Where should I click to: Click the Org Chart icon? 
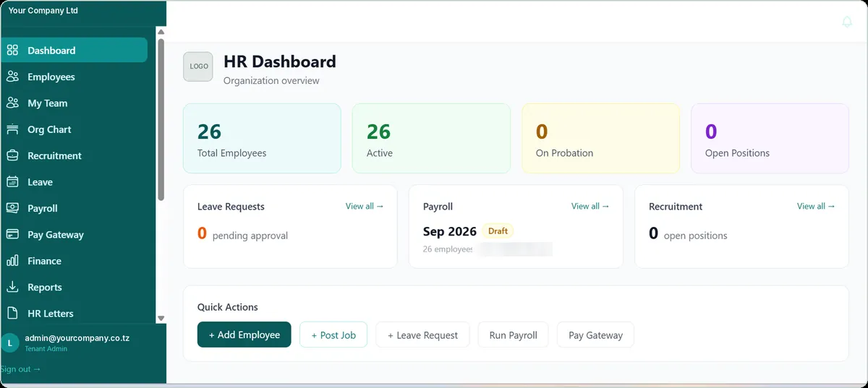click(x=12, y=129)
